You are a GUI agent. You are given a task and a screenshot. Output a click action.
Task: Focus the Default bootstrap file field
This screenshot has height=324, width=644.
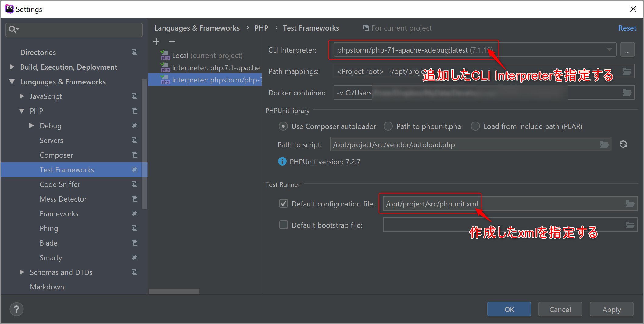pos(510,225)
